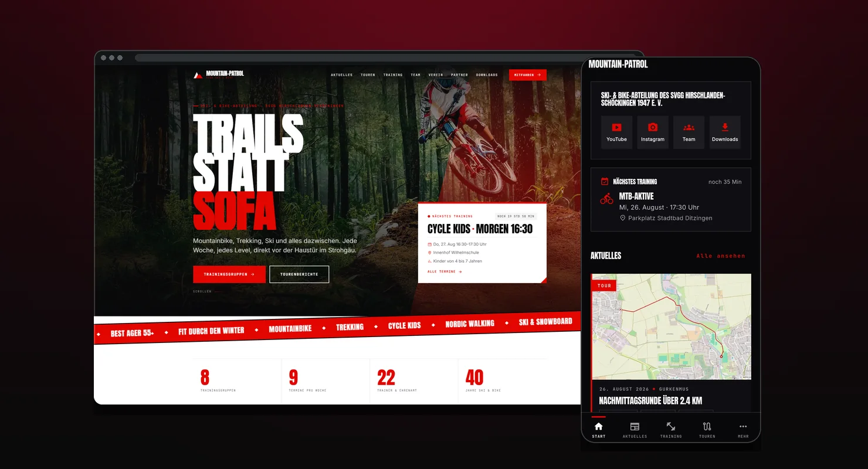Click the Tourenberichte outlined button

299,274
